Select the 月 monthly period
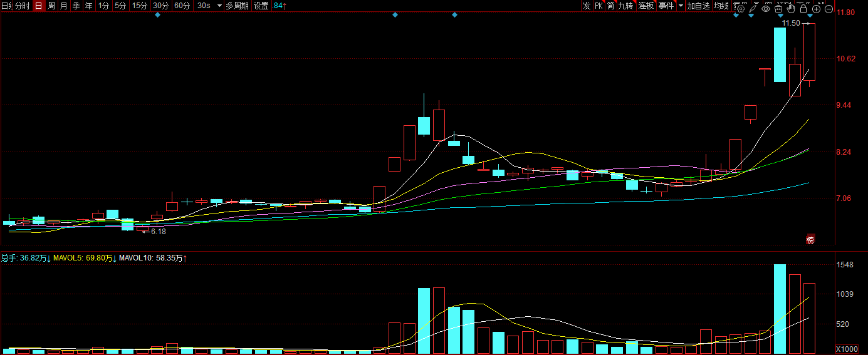The height and width of the screenshot is (355, 868). click(63, 6)
